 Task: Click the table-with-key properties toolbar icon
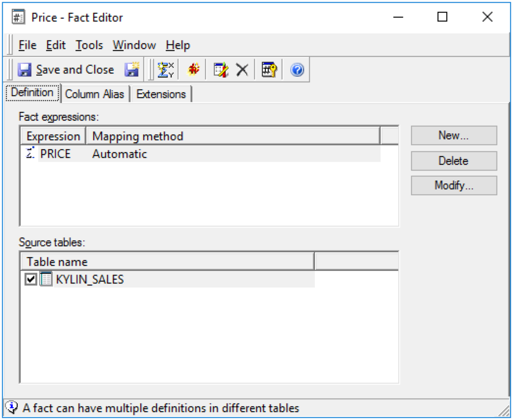(269, 70)
